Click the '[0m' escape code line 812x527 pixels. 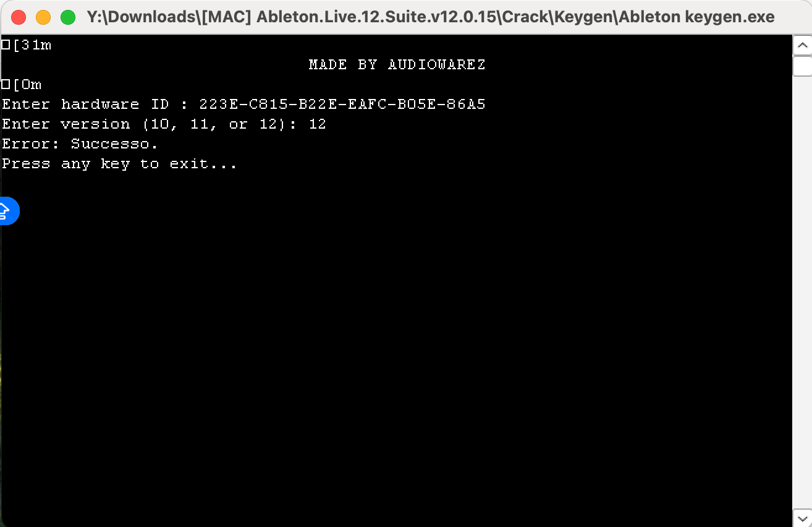click(22, 84)
